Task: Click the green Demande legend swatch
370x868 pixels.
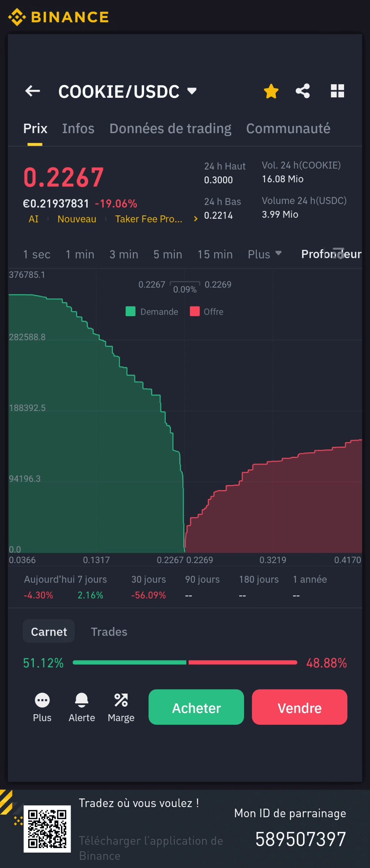Action: (x=130, y=311)
